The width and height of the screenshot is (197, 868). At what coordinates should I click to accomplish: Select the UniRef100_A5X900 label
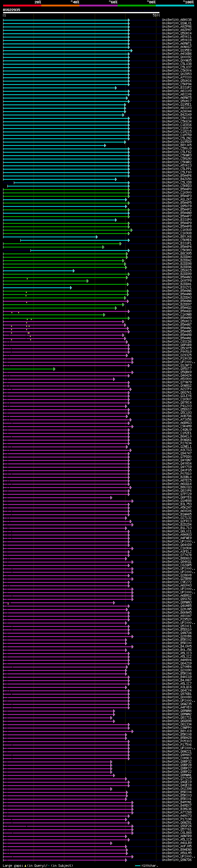pos(177,379)
